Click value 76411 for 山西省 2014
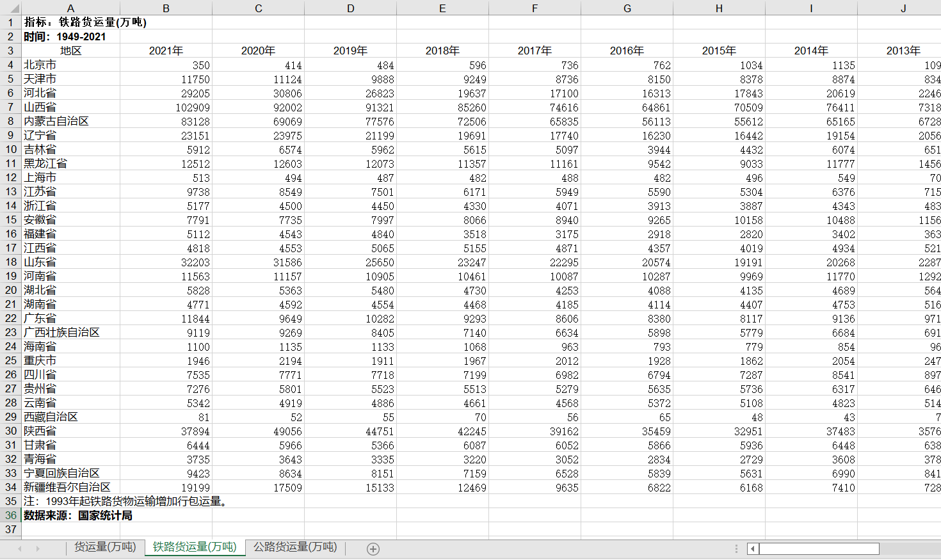Viewport: 941px width, 560px height. (x=811, y=107)
